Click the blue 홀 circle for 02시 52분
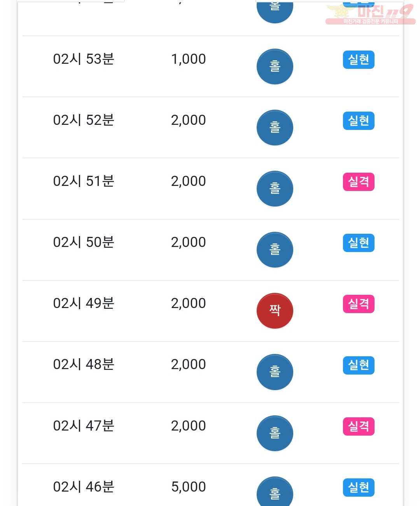The width and height of the screenshot is (420, 506). [275, 128]
